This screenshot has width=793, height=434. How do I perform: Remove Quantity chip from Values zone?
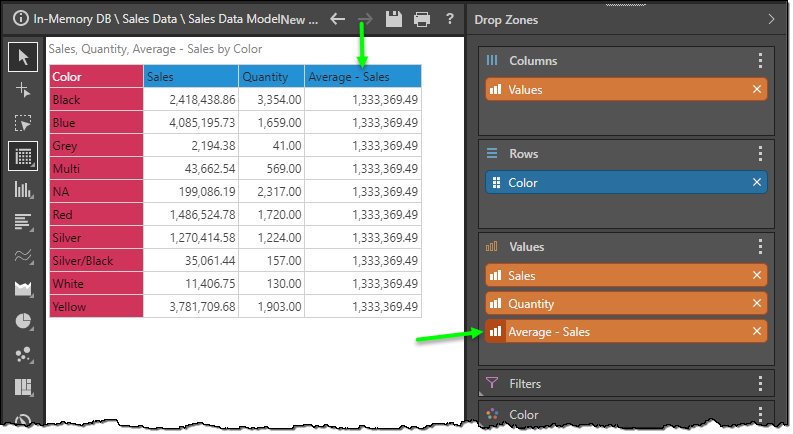757,304
